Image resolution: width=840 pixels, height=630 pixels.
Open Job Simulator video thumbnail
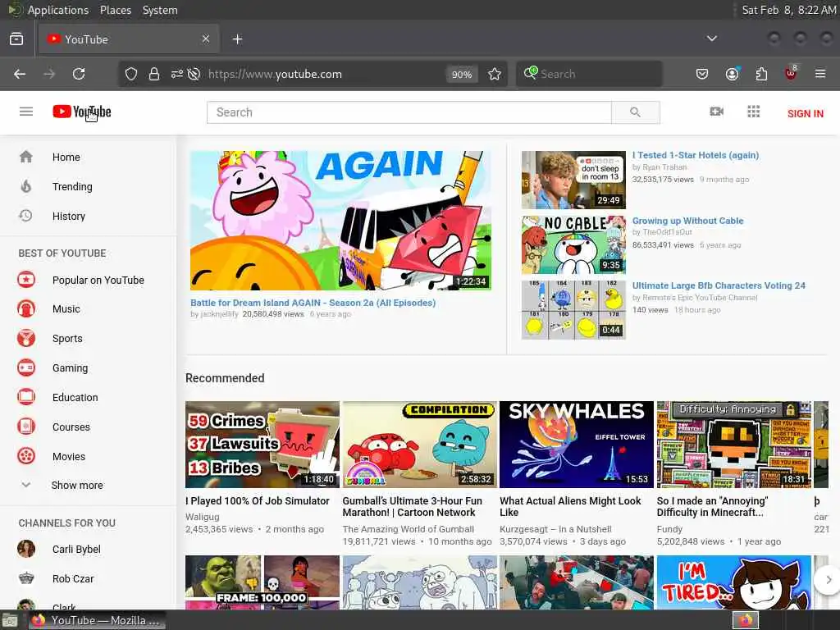262,445
